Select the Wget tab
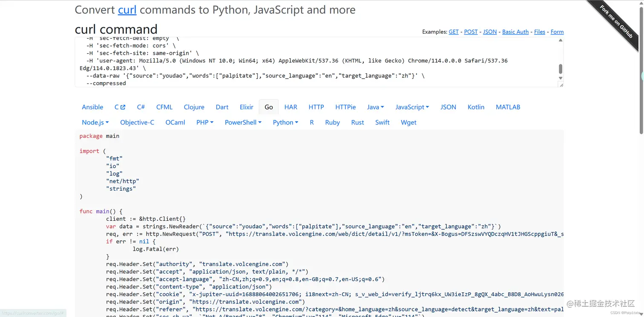The width and height of the screenshot is (644, 317). click(409, 123)
